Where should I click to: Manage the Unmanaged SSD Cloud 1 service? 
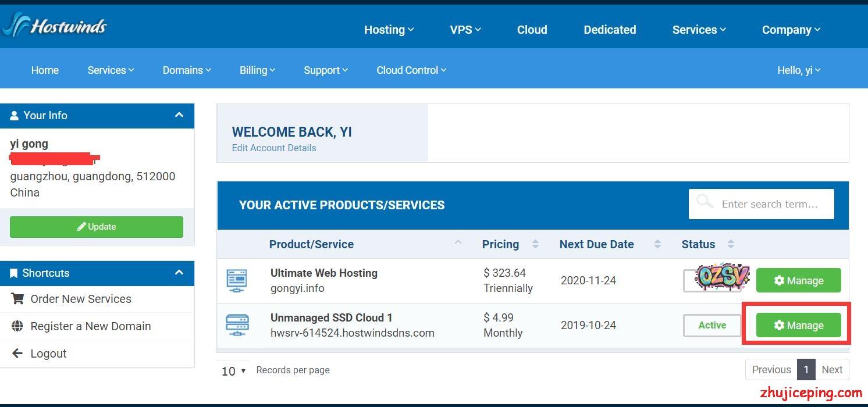coord(798,325)
